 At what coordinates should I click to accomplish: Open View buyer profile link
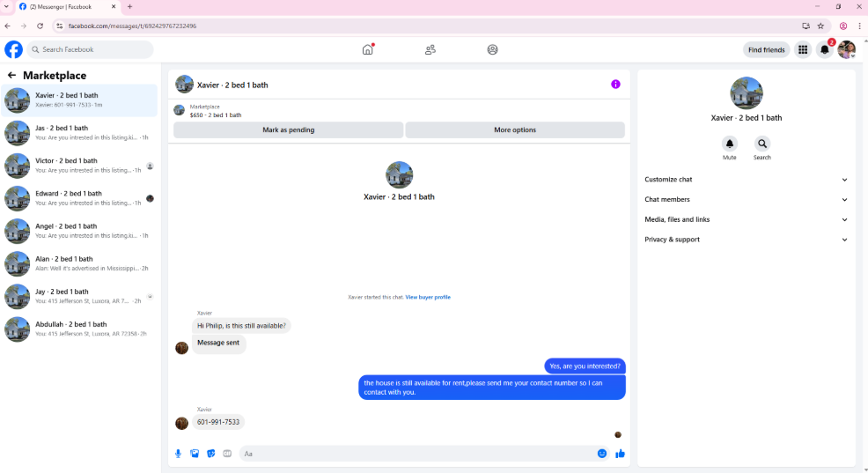(x=428, y=298)
